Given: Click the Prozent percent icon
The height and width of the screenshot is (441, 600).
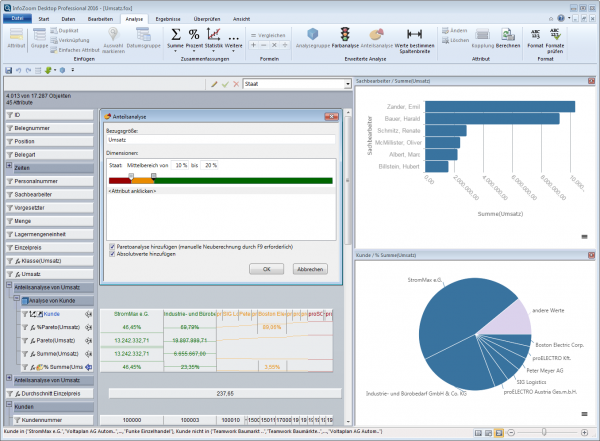Looking at the screenshot, I should pos(194,34).
